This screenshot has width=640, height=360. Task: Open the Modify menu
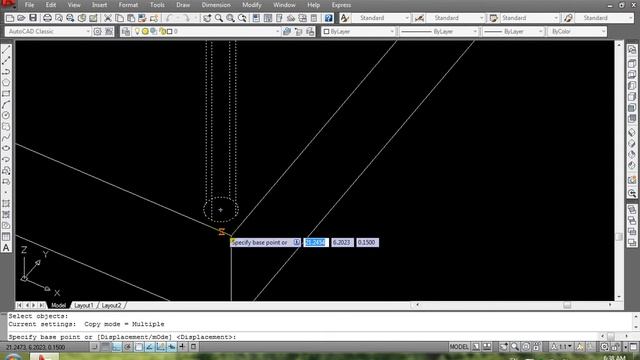pos(251,5)
